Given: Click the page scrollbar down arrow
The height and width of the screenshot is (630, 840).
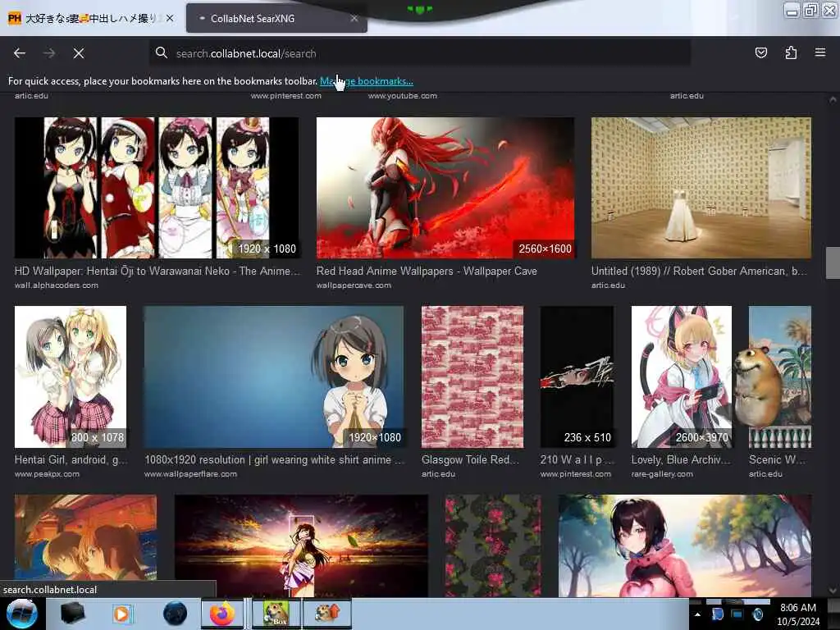Looking at the screenshot, I should [x=833, y=591].
